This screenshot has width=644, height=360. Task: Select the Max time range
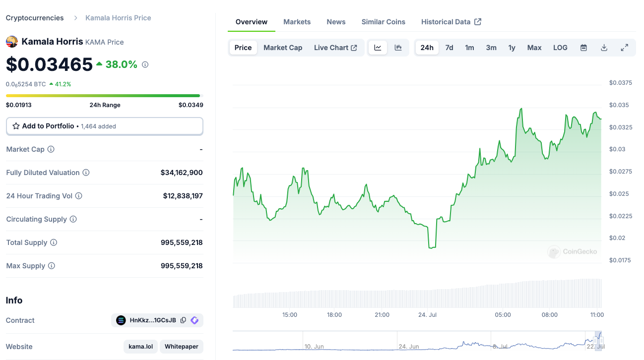click(534, 48)
